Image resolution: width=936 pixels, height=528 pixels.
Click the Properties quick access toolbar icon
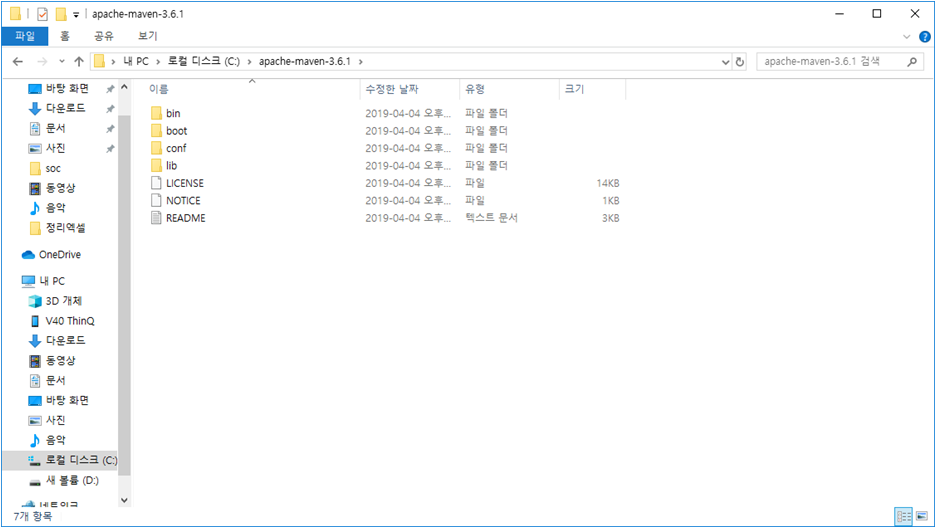click(x=42, y=14)
